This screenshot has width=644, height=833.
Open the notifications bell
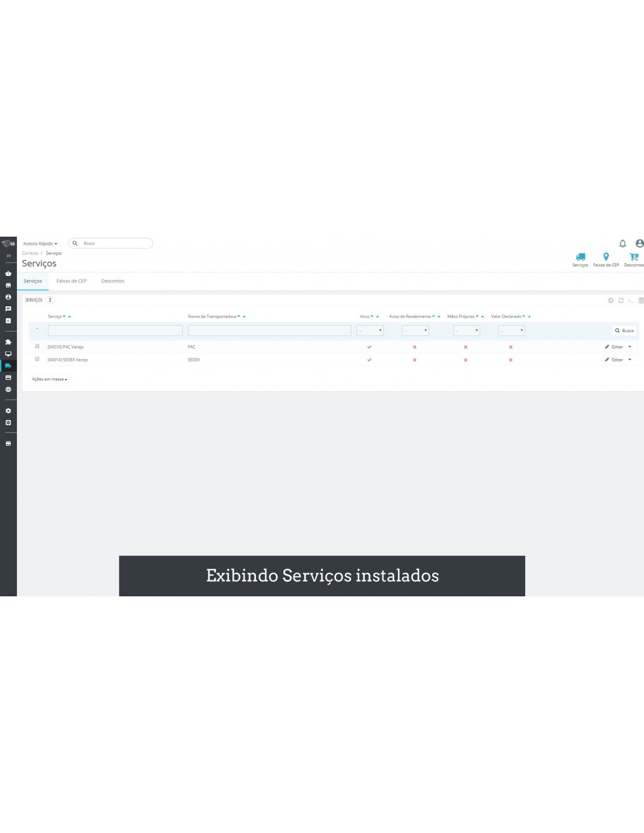coord(622,244)
